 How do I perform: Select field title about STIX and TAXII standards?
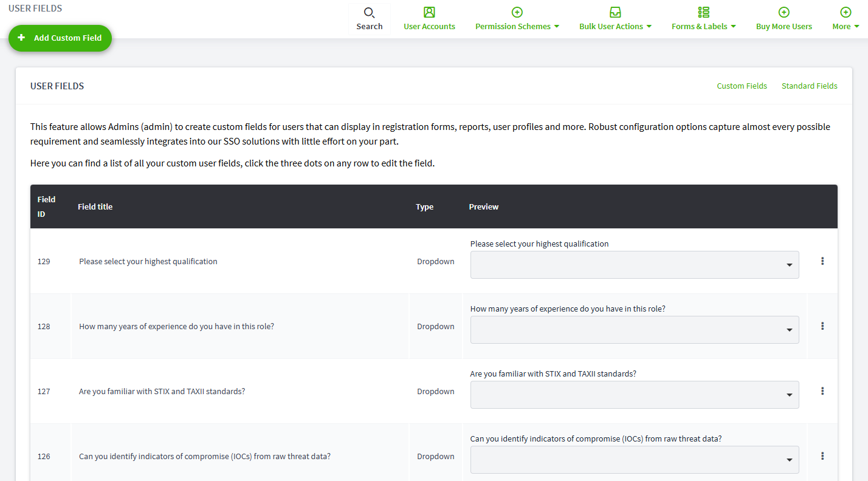[162, 392]
